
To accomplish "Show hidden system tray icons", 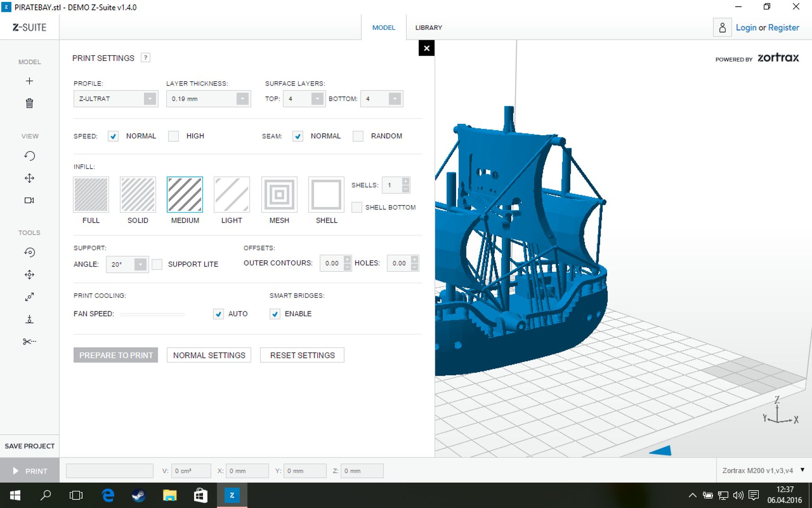I will [x=693, y=495].
